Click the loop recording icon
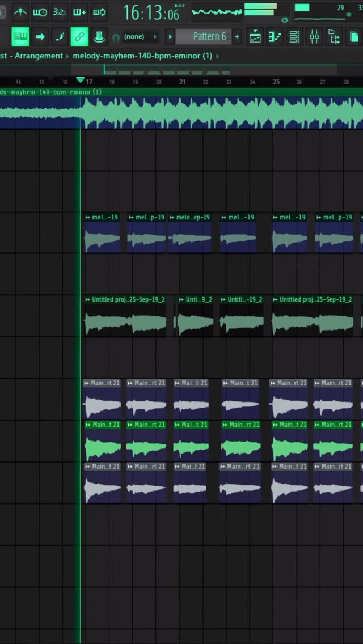Screen dimensions: 363x644 (99, 12)
